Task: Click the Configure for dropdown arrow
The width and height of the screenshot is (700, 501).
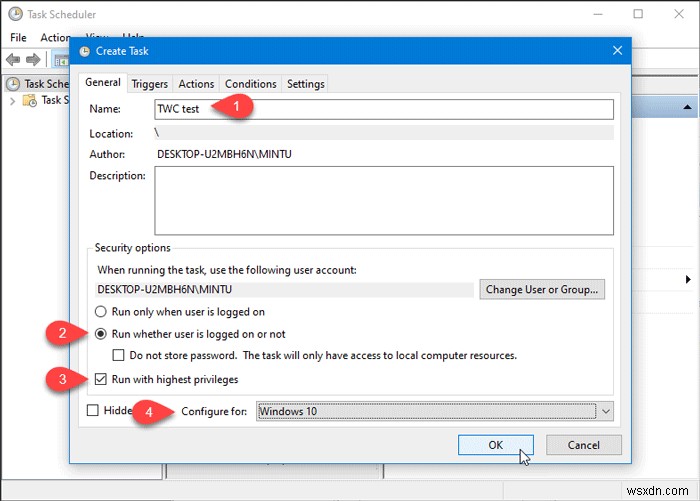Action: pyautogui.click(x=606, y=411)
